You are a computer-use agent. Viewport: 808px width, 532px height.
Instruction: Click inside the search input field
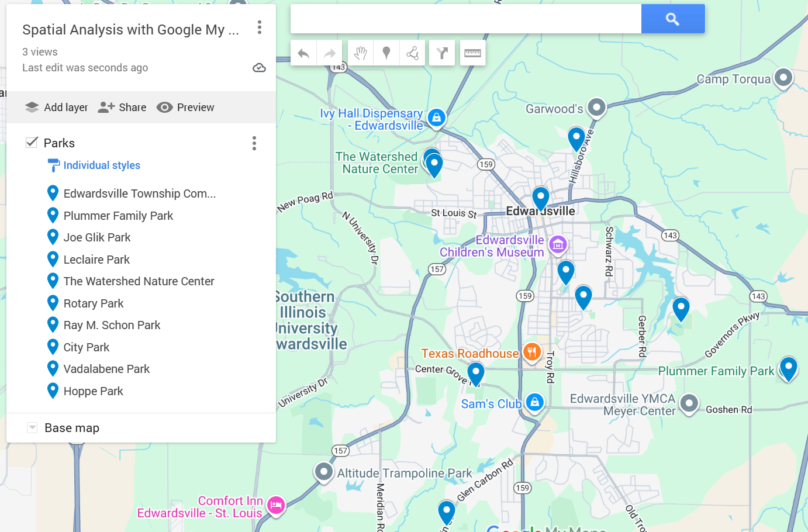462,19
